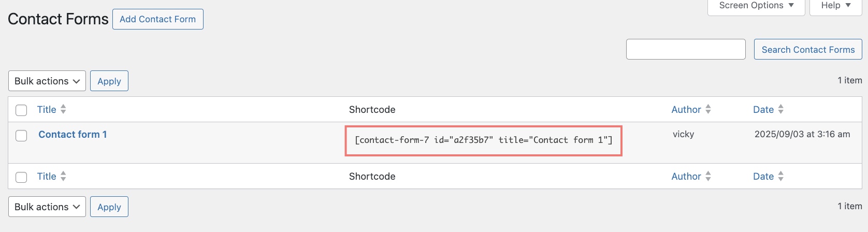Click Author sort arrows in table footer
The height and width of the screenshot is (232, 868).
pos(708,176)
